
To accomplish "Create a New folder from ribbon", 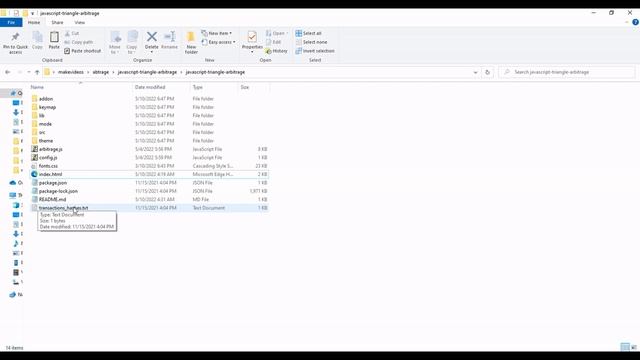I will pyautogui.click(x=191, y=42).
